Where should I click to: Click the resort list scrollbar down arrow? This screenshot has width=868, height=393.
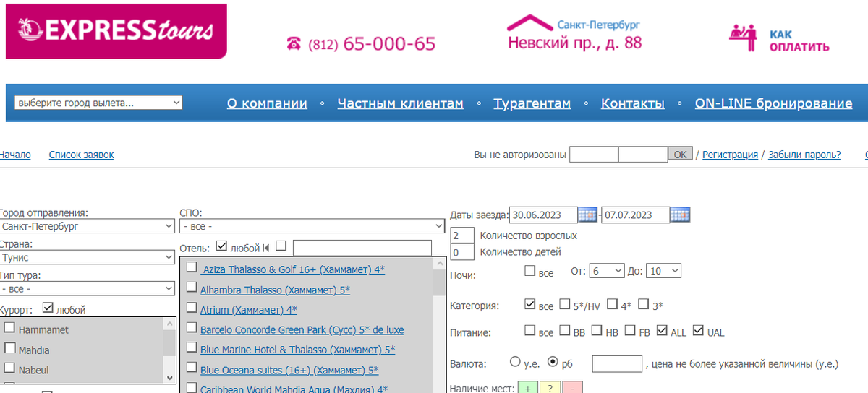point(169,378)
